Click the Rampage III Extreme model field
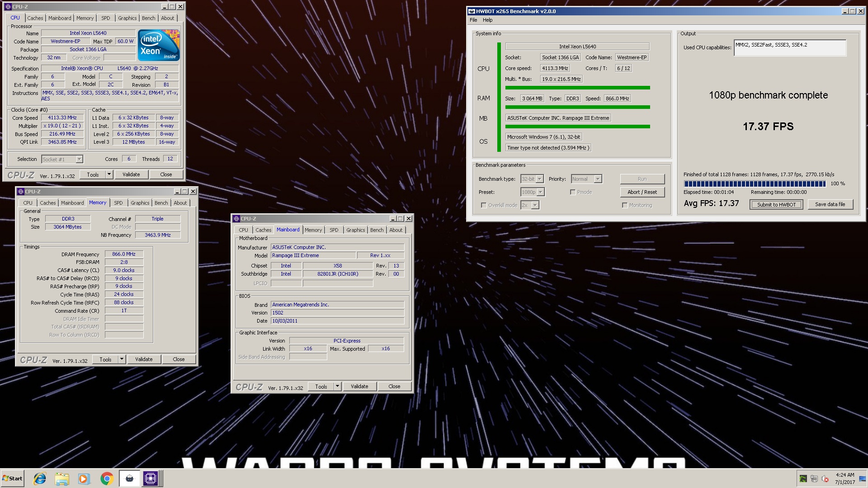The image size is (868, 488). tap(313, 255)
